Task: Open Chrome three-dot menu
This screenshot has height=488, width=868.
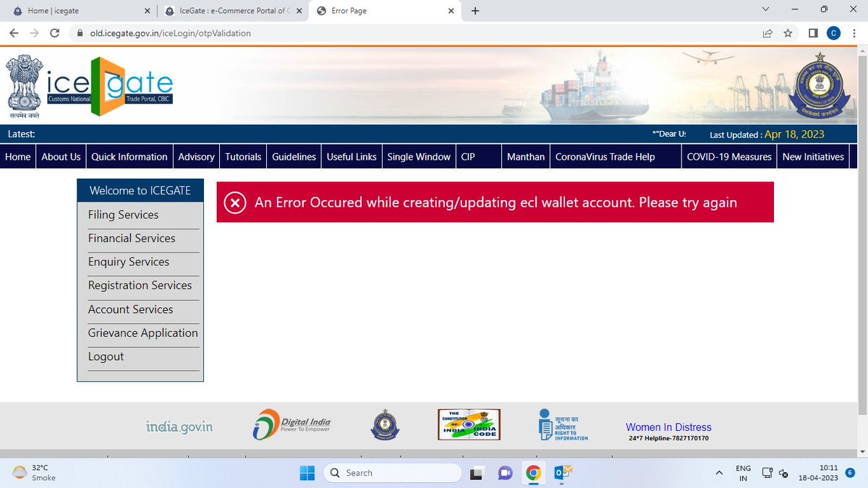Action: [854, 33]
